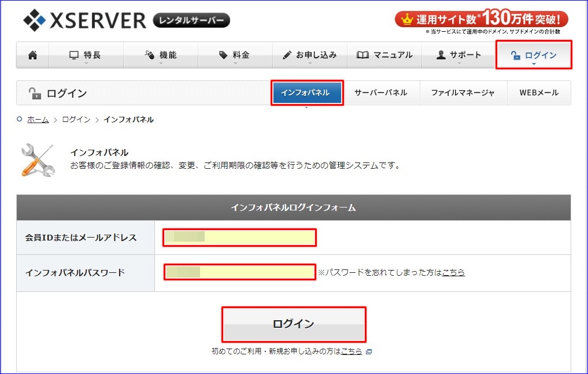Click the large ログイン submit button

[294, 324]
